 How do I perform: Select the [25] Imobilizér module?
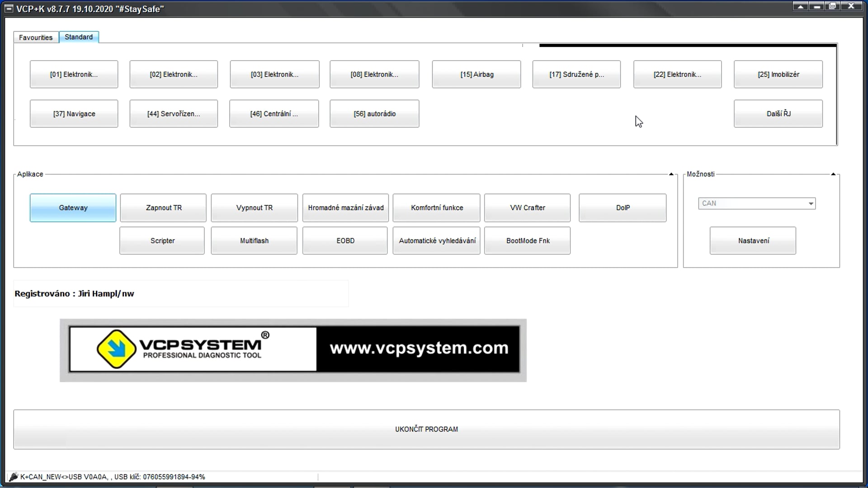778,75
